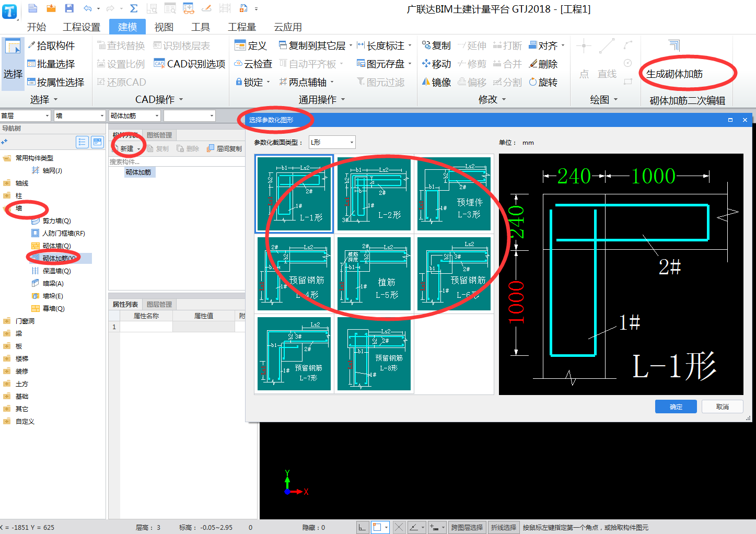Click the large 选择 tool button
The image size is (756, 534).
coord(13,64)
